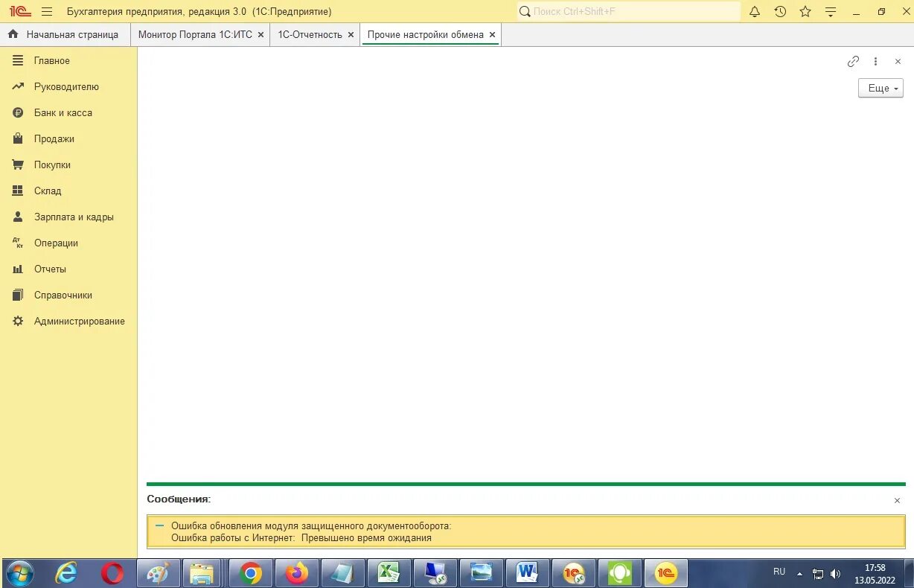The image size is (914, 588).
Task: Open Paint from taskbar
Action: pos(159,573)
